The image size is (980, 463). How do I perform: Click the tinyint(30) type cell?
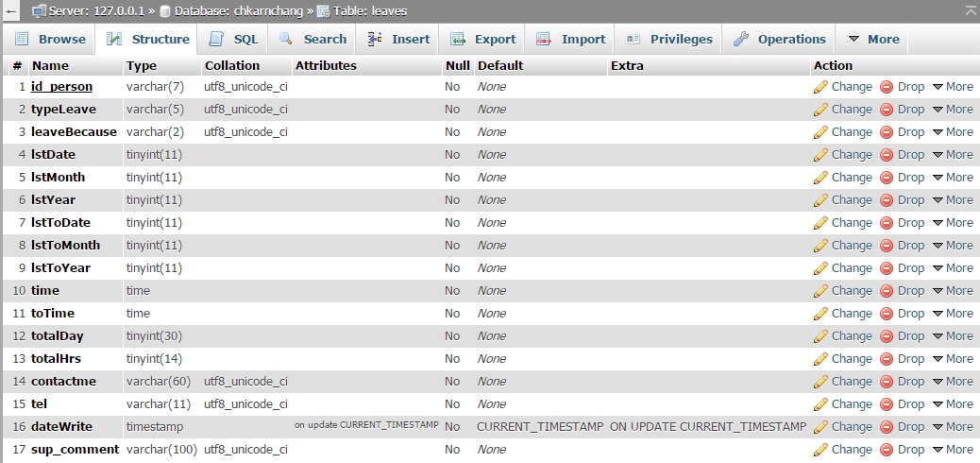coord(154,336)
